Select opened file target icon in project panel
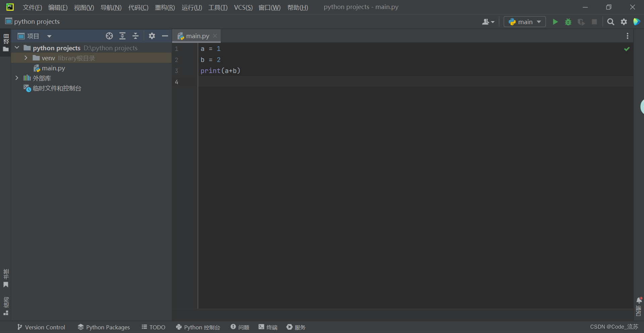Viewport: 644px width, 333px height. 109,36
